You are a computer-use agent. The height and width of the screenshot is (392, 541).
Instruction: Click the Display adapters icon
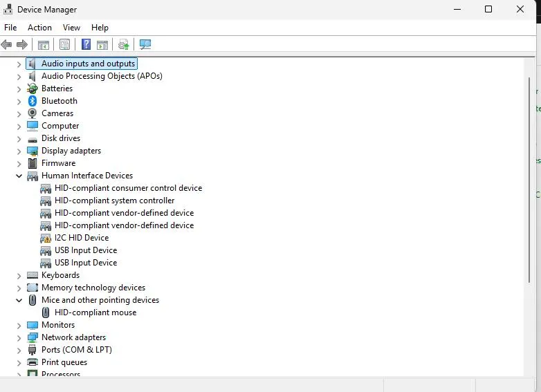point(33,151)
